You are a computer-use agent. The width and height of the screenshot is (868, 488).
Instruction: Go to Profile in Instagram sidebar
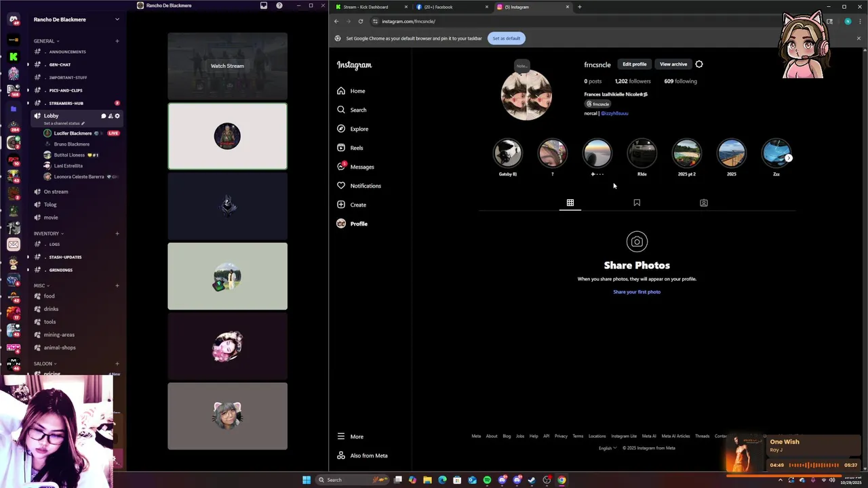pyautogui.click(x=352, y=224)
